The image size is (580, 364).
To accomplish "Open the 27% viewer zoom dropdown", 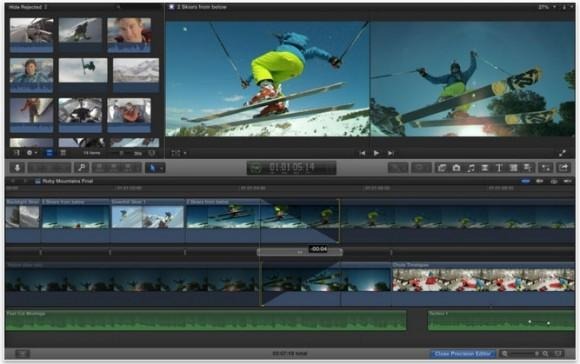I will point(547,7).
